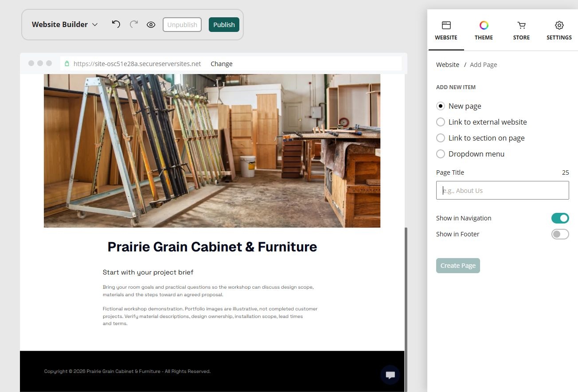Click the Publish button
The height and width of the screenshot is (392, 578).
(x=224, y=25)
